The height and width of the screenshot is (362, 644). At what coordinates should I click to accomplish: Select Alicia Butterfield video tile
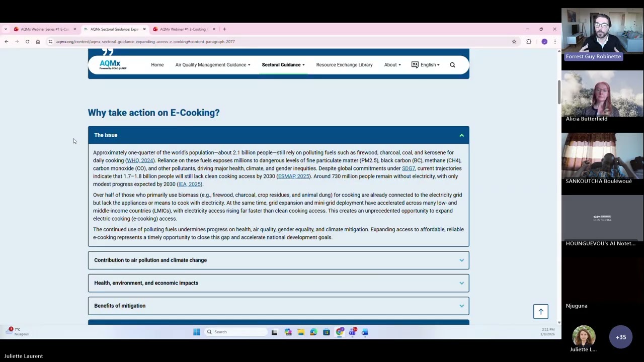pyautogui.click(x=602, y=97)
